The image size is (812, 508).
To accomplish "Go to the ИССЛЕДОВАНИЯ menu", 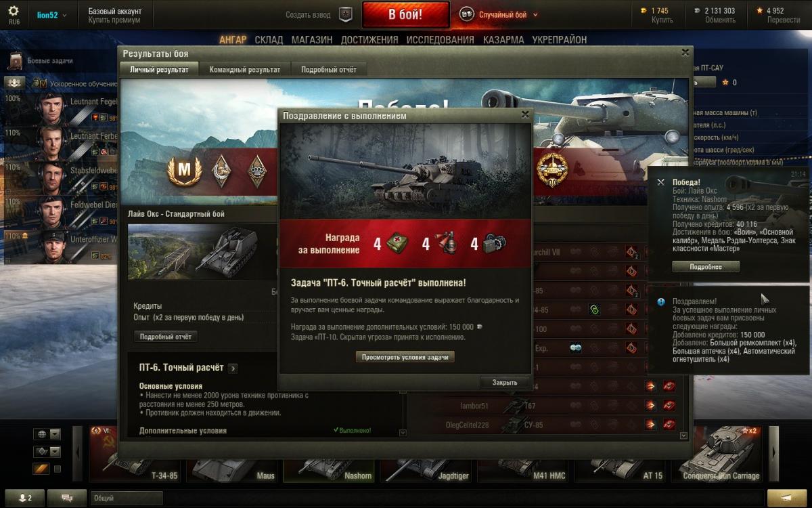I will pos(440,40).
